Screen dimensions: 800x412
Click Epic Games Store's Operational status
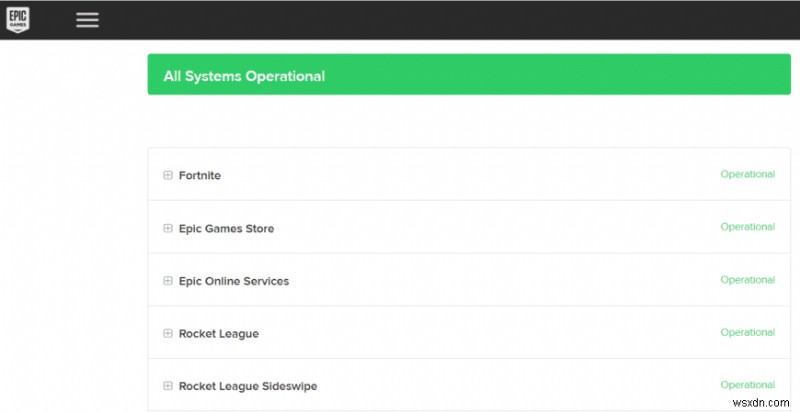coord(747,226)
